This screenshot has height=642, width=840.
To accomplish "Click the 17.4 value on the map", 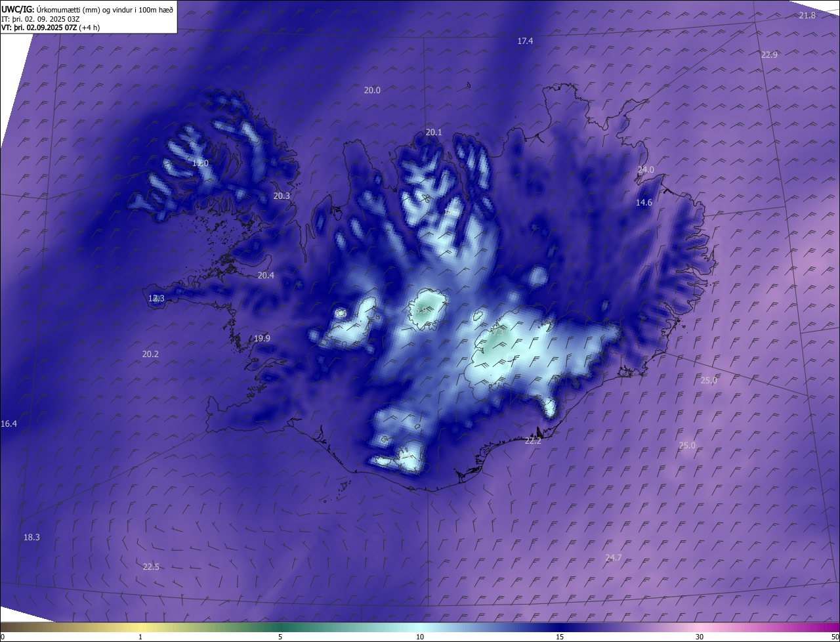I will tap(525, 41).
